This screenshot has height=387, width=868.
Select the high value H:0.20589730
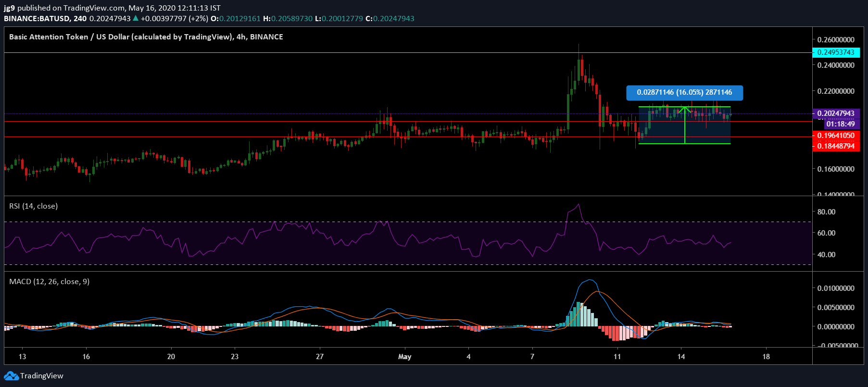(x=288, y=18)
